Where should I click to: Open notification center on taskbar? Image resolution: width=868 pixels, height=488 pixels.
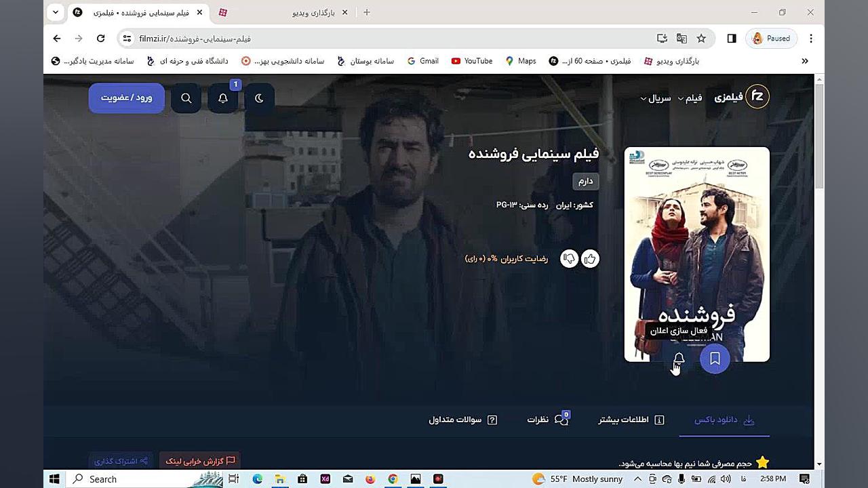coord(805,479)
